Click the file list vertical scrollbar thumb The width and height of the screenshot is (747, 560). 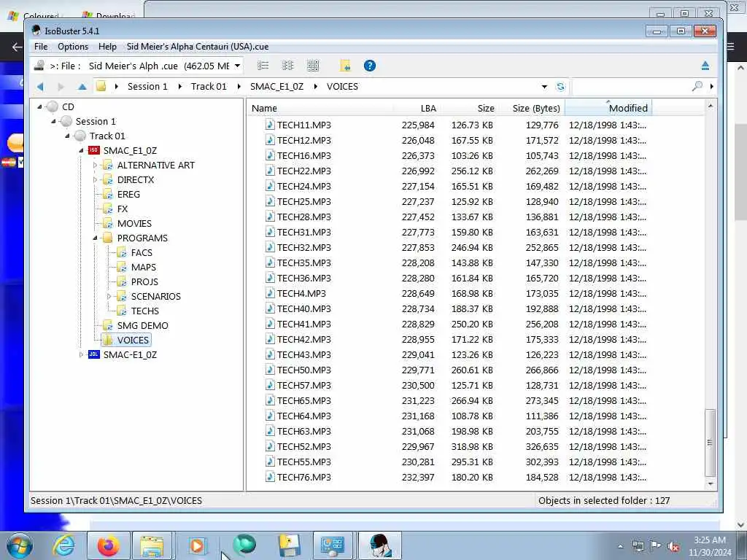coord(710,443)
